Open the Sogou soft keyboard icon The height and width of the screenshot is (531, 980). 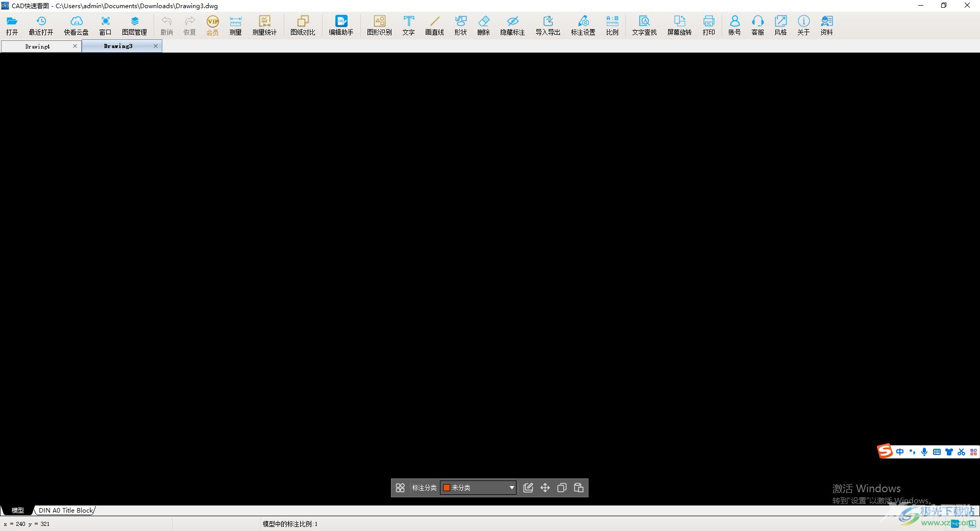point(937,452)
